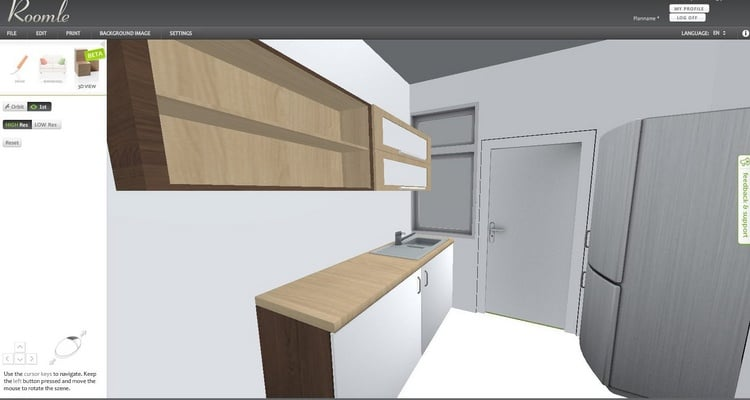Enable HIGH Res rendering

[17, 125]
